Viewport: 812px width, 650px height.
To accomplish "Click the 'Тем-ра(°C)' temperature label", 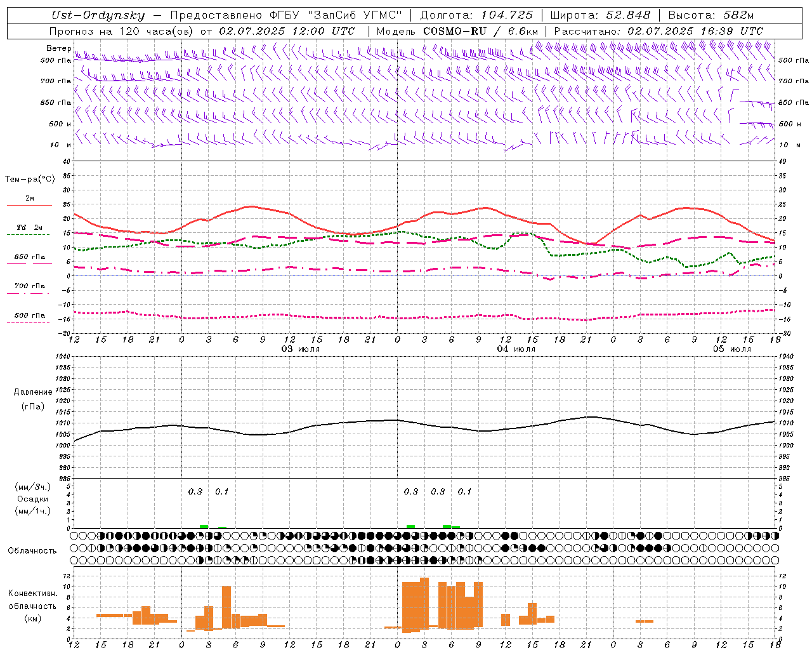I will click(x=30, y=180).
